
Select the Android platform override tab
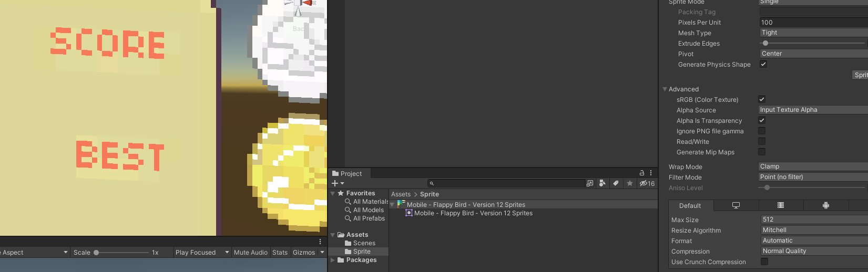tap(826, 205)
